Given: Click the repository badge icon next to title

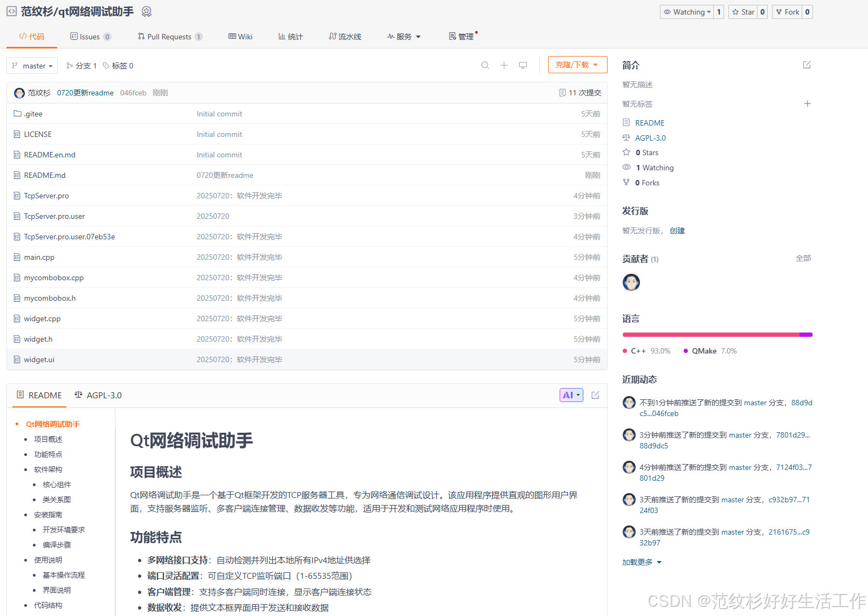Looking at the screenshot, I should (x=146, y=11).
